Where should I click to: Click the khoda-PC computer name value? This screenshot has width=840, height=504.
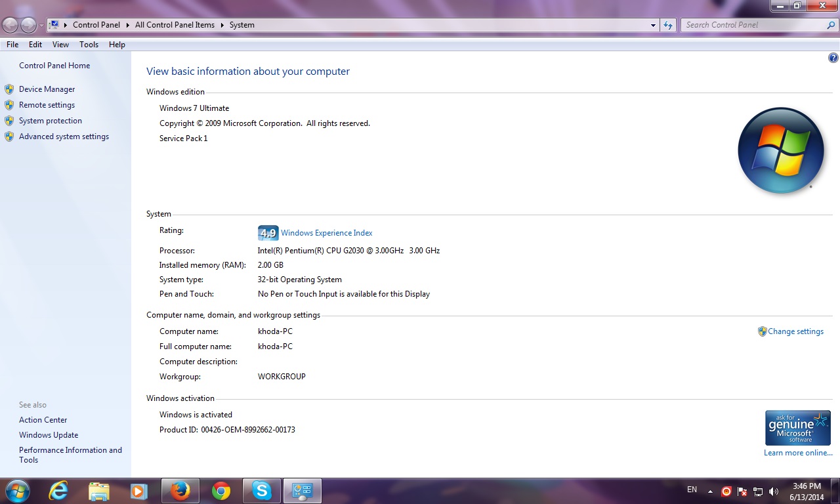pyautogui.click(x=275, y=331)
